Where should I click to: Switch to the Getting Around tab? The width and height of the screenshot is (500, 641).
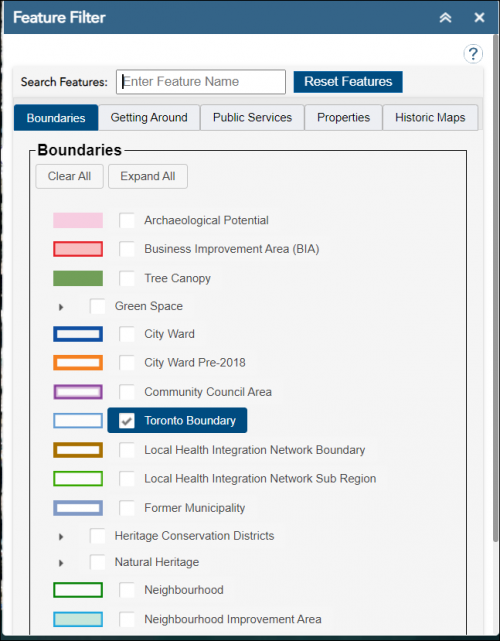(x=149, y=118)
